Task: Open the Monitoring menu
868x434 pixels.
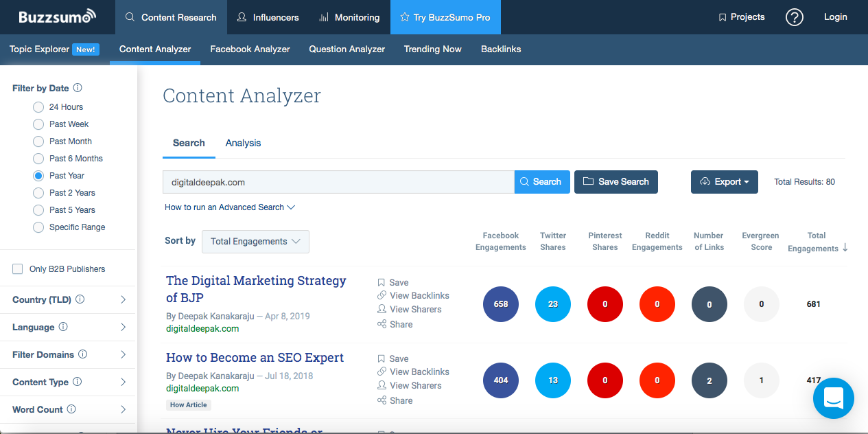Action: [x=349, y=17]
